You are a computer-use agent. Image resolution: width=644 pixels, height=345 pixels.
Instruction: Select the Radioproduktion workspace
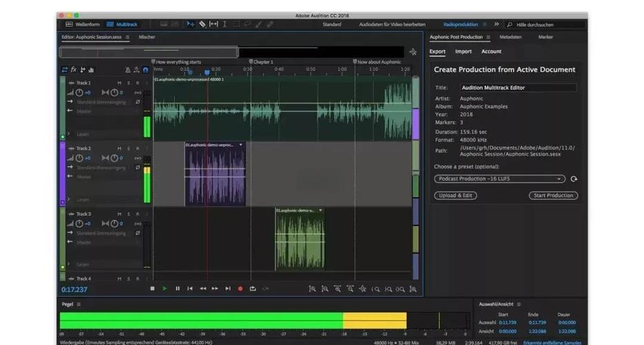point(460,24)
